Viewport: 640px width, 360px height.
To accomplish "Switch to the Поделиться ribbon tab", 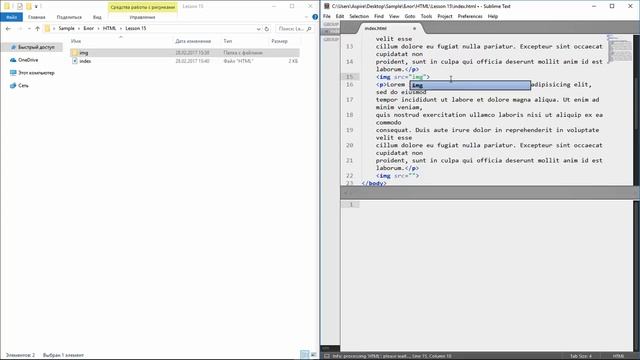I will (69, 17).
